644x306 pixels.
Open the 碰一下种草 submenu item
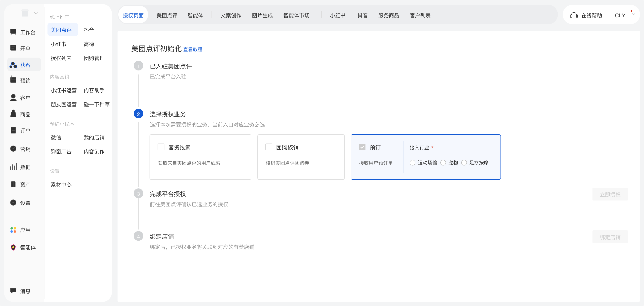click(x=97, y=104)
